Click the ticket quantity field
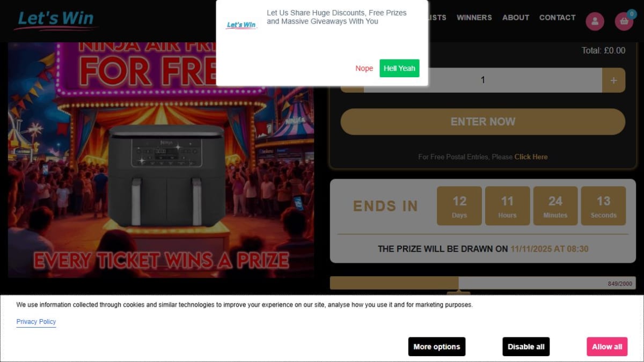 [482, 80]
